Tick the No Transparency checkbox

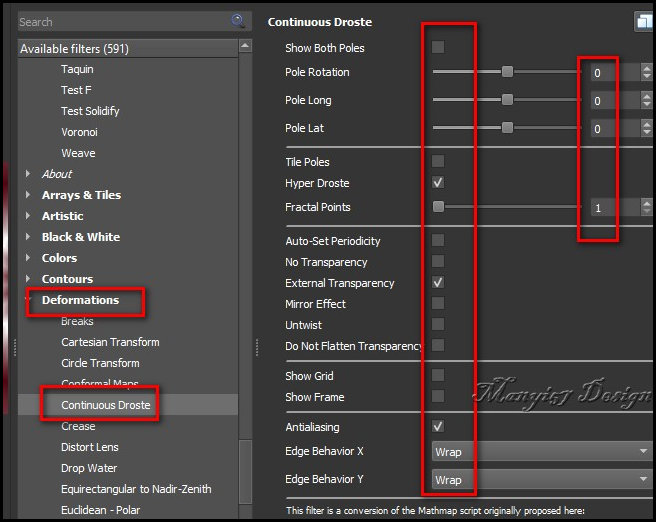pyautogui.click(x=438, y=261)
